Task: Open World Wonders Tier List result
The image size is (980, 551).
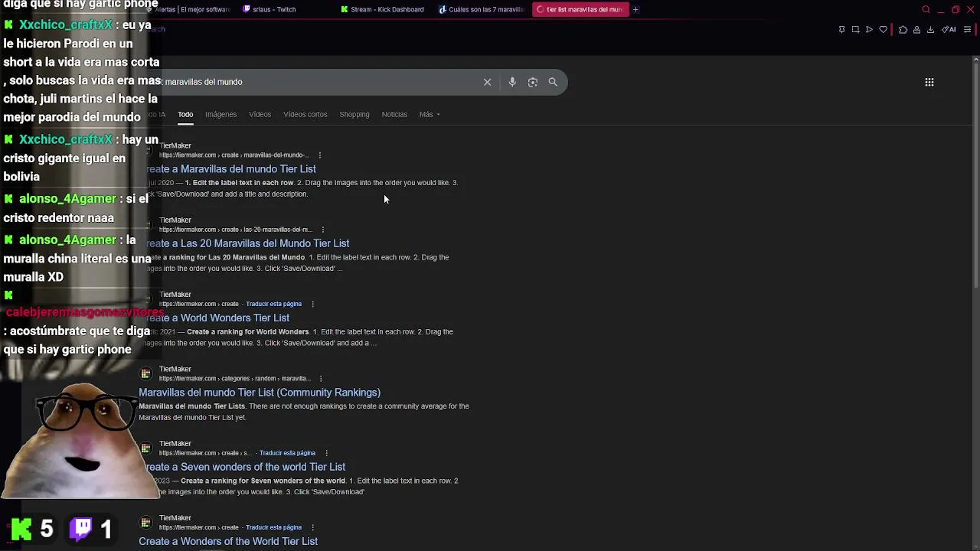Action: coord(217,318)
